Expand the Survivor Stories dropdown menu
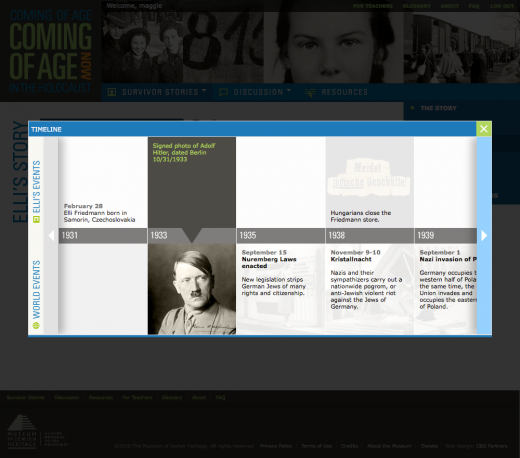 pos(204,91)
